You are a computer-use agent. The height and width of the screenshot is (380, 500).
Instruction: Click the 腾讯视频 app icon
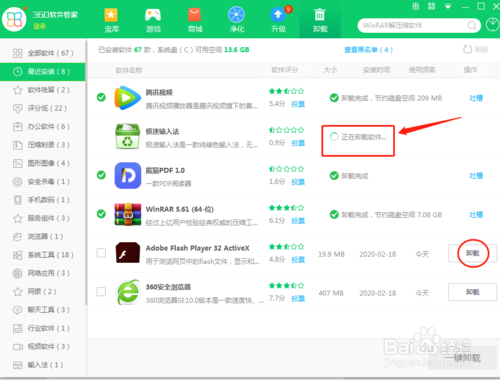click(127, 98)
